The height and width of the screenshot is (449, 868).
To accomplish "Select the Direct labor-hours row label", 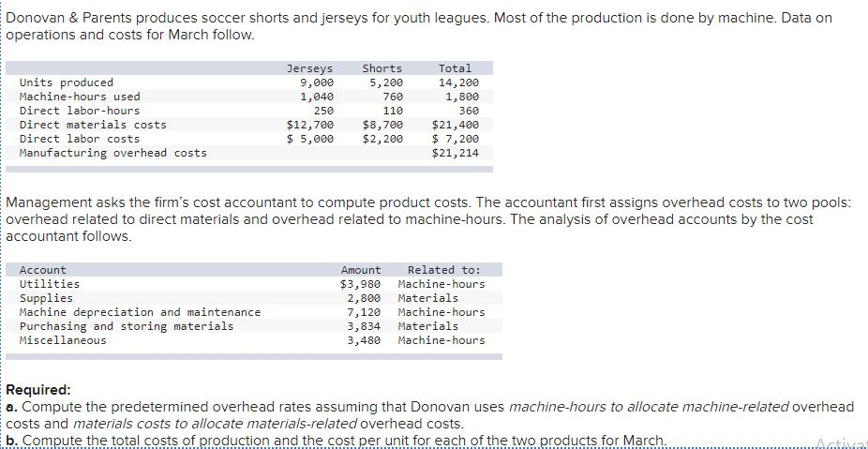I will (80, 111).
